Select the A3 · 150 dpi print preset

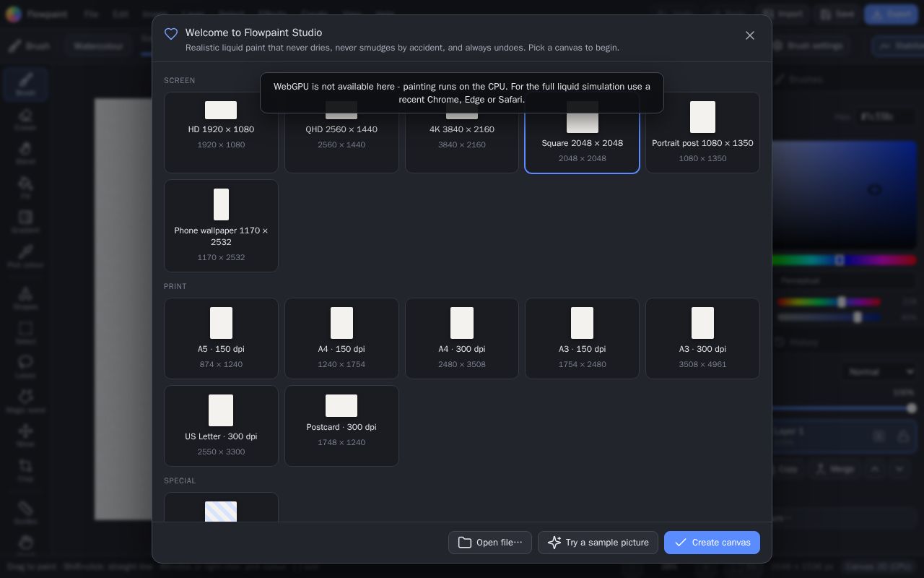point(582,338)
